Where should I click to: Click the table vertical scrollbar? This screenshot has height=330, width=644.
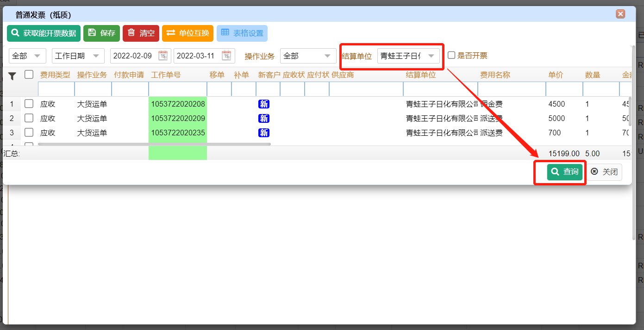630,112
